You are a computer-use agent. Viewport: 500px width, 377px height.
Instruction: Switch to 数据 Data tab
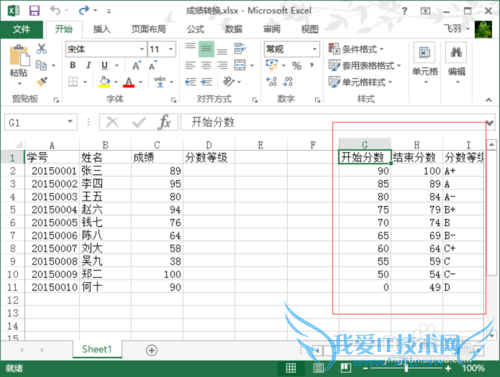pyautogui.click(x=233, y=29)
